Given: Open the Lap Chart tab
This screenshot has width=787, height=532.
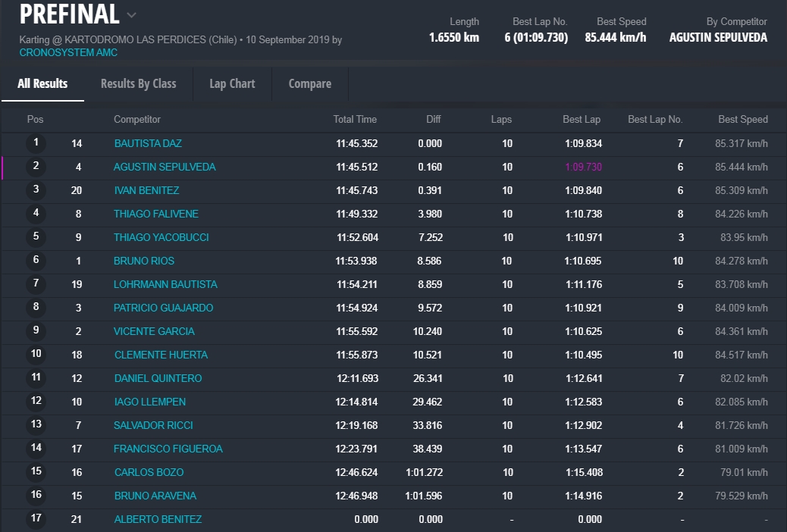Looking at the screenshot, I should 232,83.
